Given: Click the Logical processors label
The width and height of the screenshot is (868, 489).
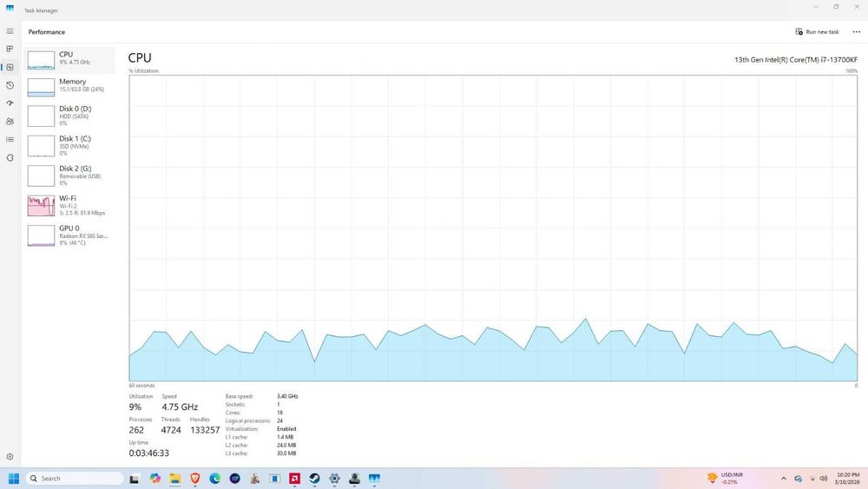Looking at the screenshot, I should [x=248, y=421].
